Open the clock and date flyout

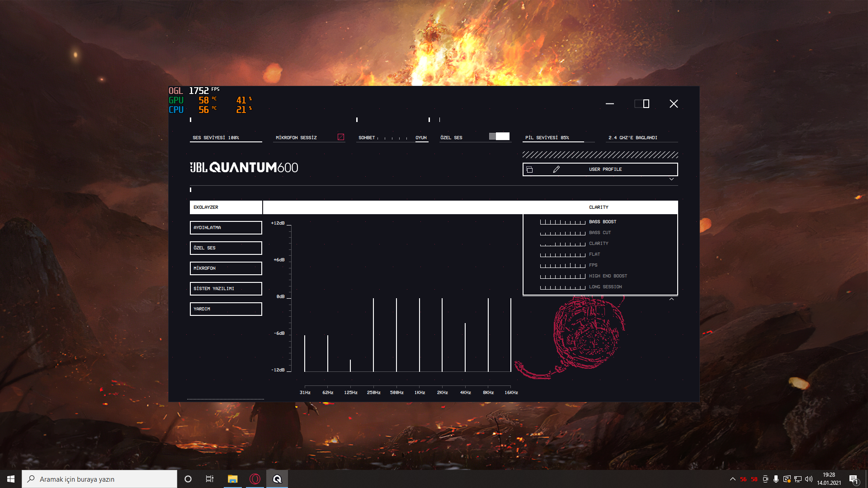[829, 479]
